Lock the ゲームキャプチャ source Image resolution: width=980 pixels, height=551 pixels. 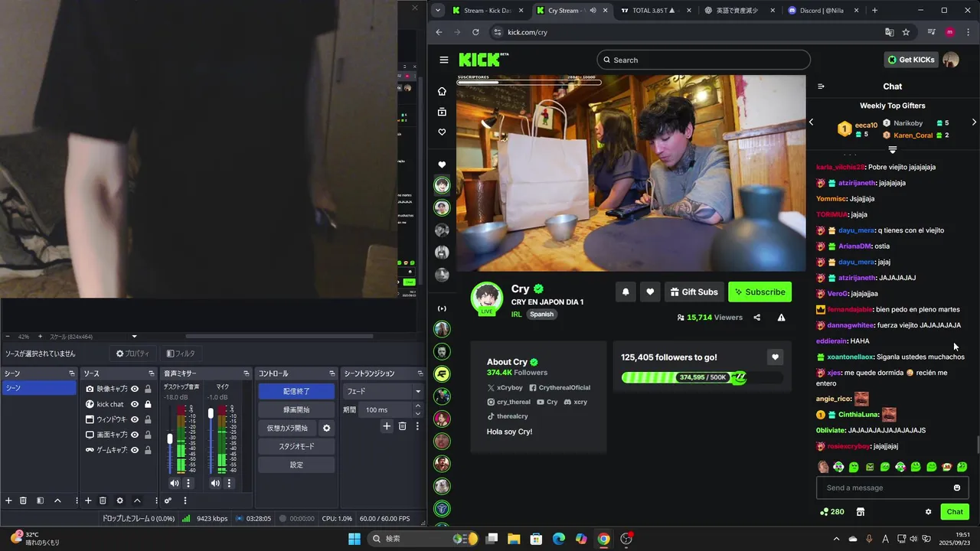click(x=148, y=450)
